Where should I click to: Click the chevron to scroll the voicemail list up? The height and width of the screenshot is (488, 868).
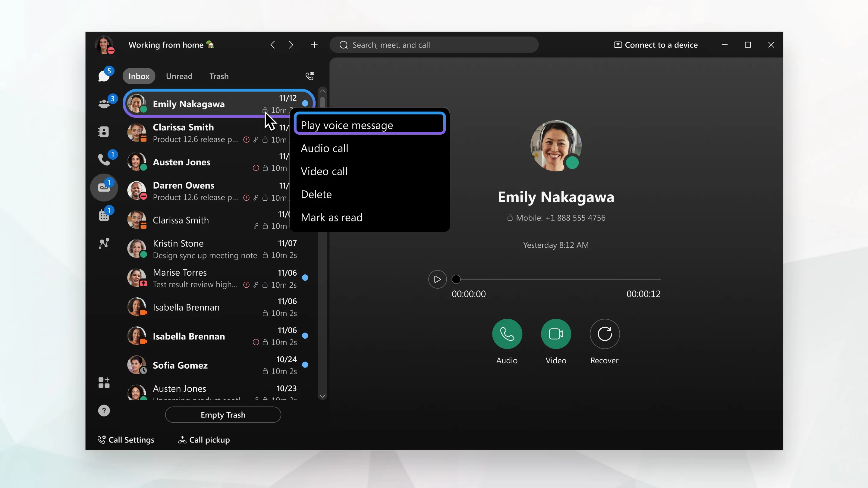(x=322, y=91)
